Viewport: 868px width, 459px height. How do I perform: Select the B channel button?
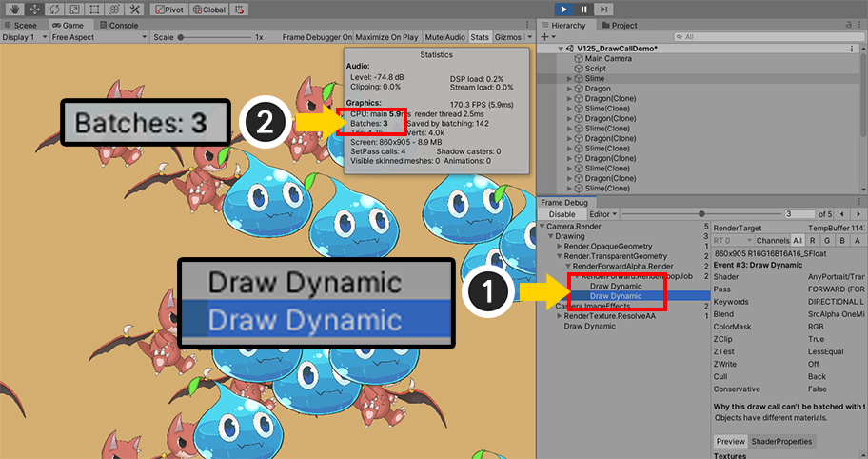(842, 240)
